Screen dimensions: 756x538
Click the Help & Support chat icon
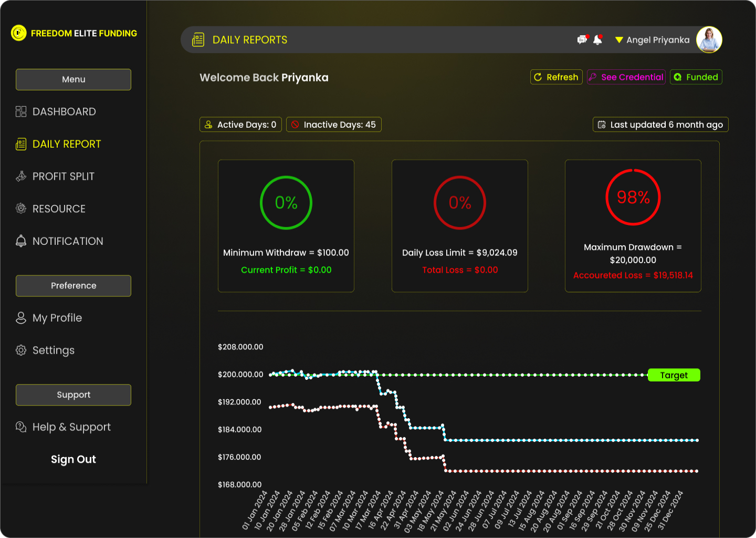point(21,427)
